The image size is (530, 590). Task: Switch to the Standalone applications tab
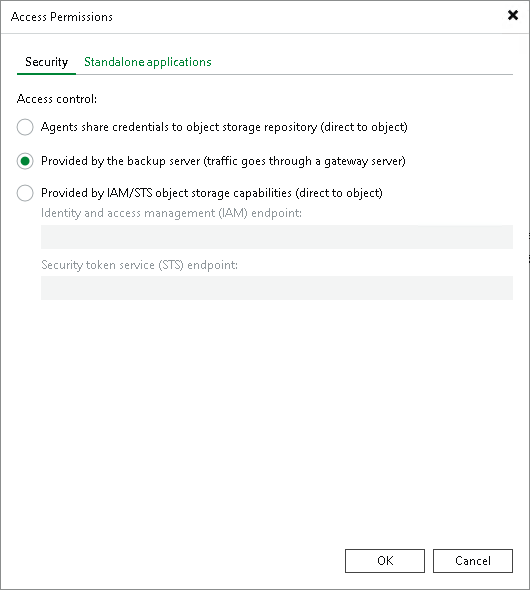[147, 62]
